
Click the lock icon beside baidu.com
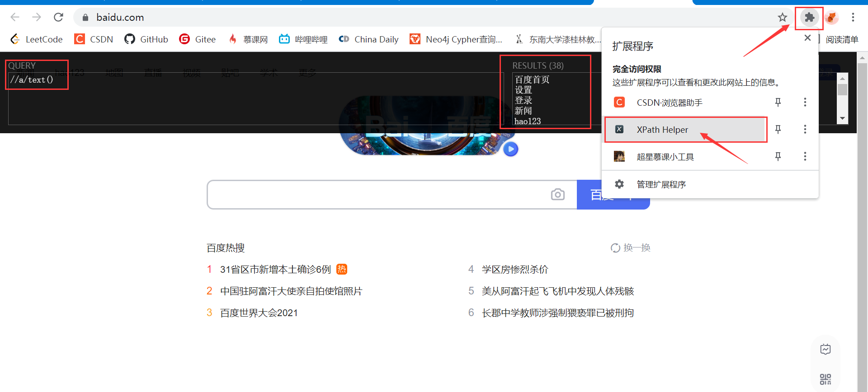click(85, 18)
